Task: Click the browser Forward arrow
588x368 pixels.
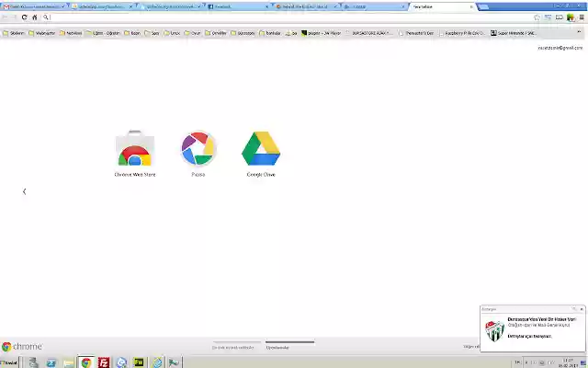Action: [14, 17]
